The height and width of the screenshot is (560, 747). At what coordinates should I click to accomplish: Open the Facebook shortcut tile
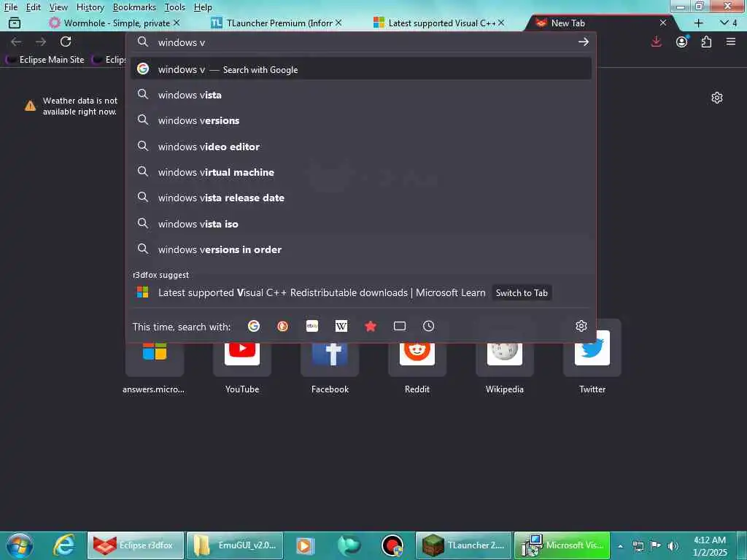tap(330, 360)
